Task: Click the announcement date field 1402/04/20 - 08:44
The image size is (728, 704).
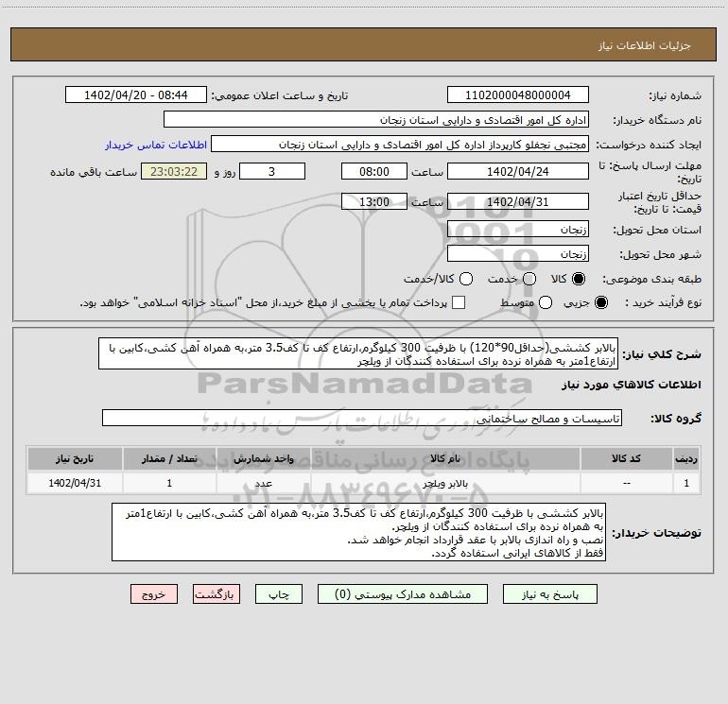Action: [x=136, y=95]
